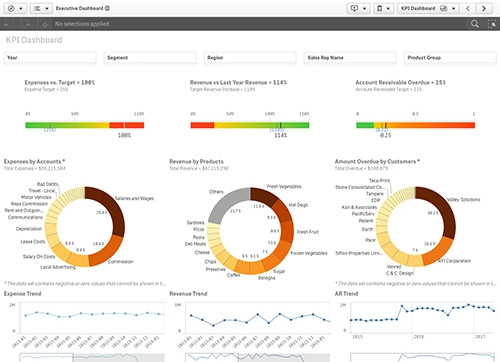Expand the dropdown arrow beside bookmark icon
The width and height of the screenshot is (500, 362).
tap(388, 9)
